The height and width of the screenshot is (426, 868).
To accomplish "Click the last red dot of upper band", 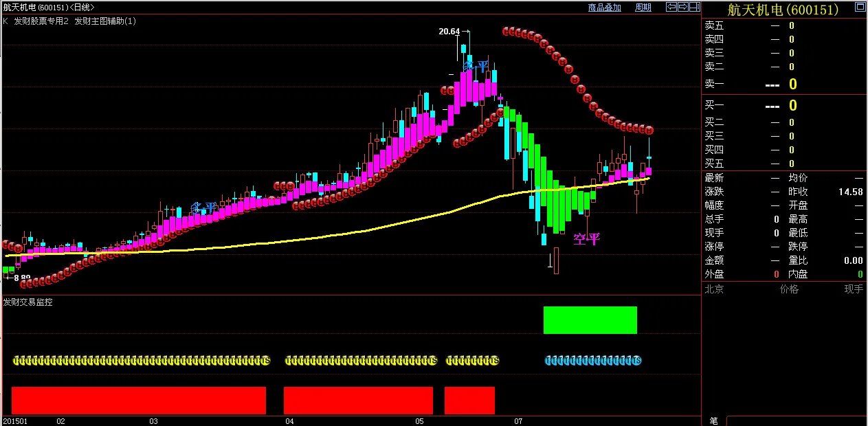I will [649, 130].
